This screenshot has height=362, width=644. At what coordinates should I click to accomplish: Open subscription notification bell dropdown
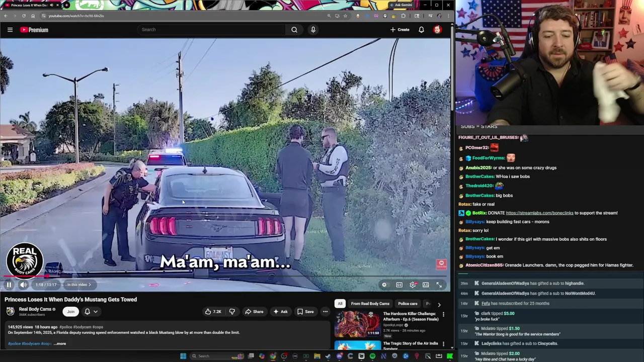point(91,312)
